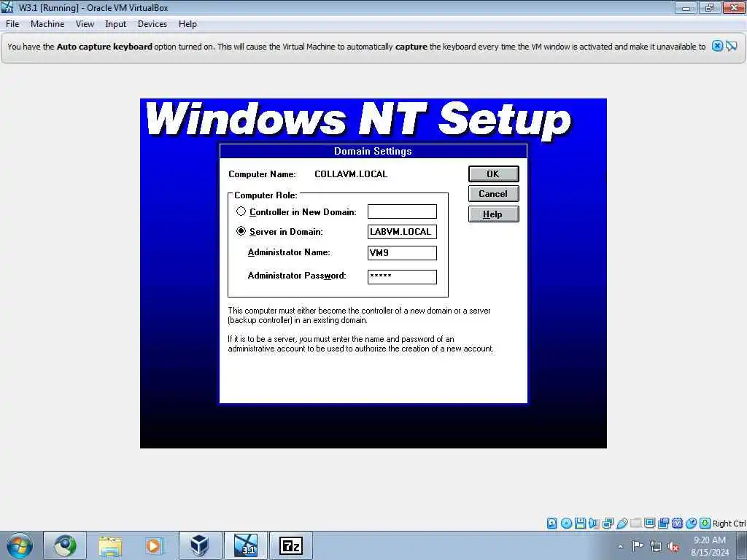Image resolution: width=747 pixels, height=560 pixels.
Task: Select Server in Domain radio button
Action: pyautogui.click(x=241, y=231)
